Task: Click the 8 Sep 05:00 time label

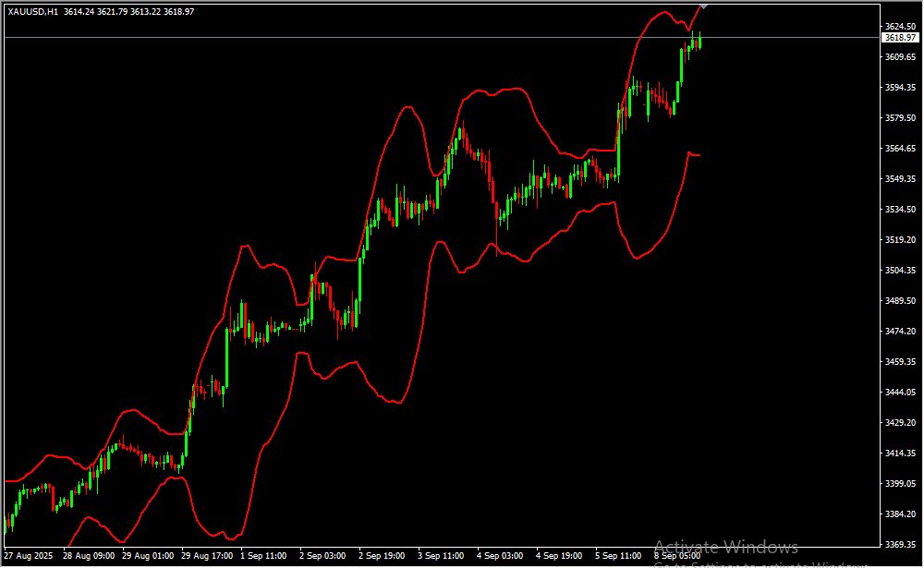Action: click(x=677, y=556)
